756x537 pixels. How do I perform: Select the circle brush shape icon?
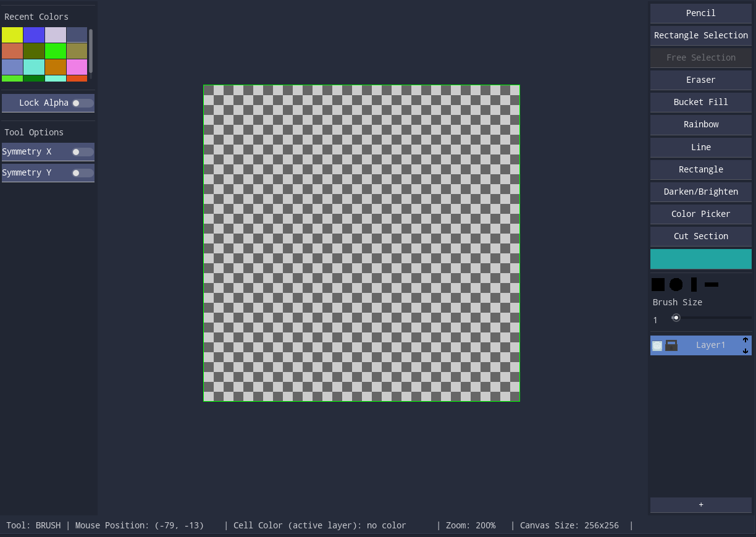coord(676,284)
